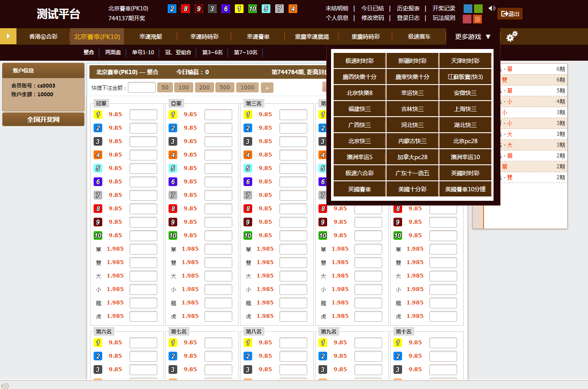
Task: Focus the 快捷下注金额 input field
Action: click(x=142, y=88)
